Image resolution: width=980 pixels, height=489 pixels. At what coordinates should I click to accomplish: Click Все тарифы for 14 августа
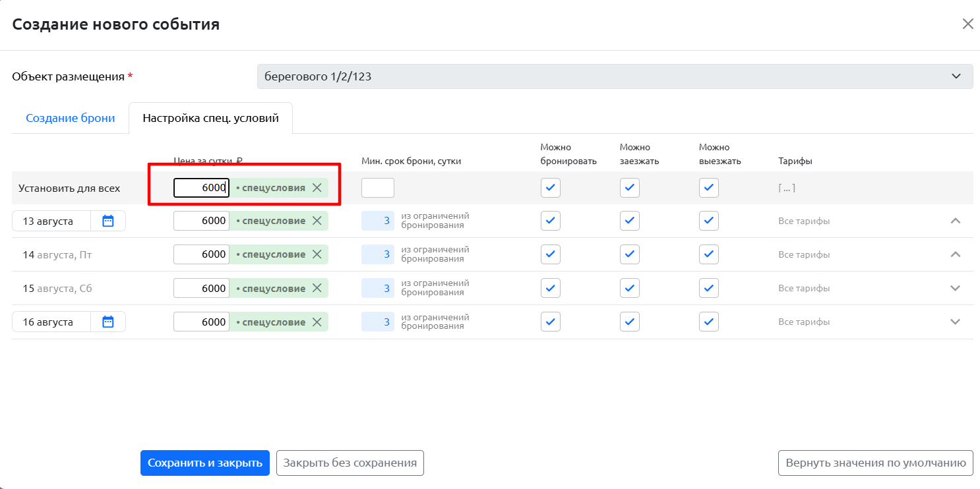[x=804, y=254]
